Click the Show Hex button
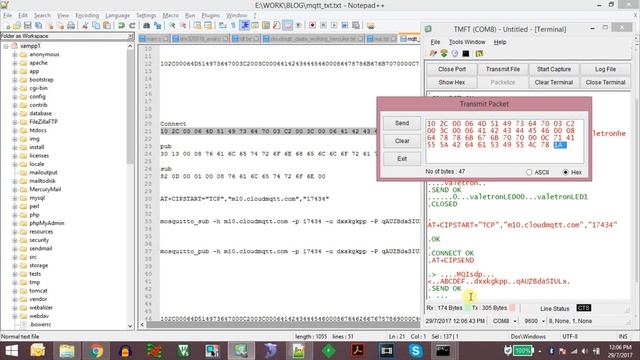The height and width of the screenshot is (360, 640). (452, 82)
